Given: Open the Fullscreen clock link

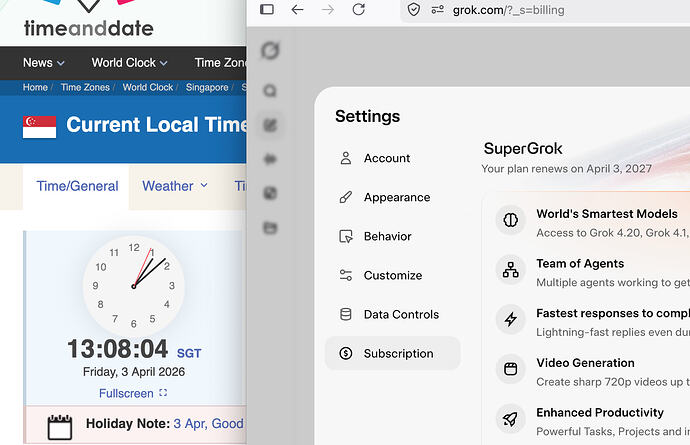Looking at the screenshot, I should tap(133, 393).
